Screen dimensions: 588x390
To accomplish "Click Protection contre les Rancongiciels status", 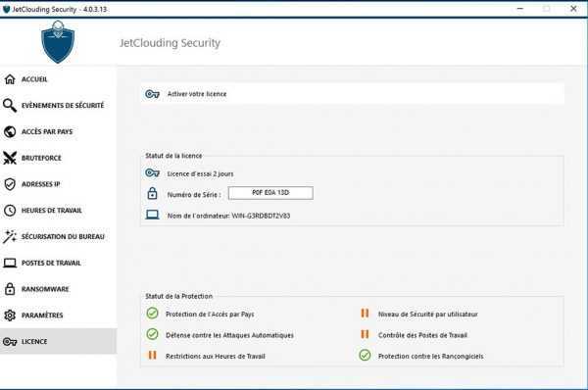I will coord(430,357).
